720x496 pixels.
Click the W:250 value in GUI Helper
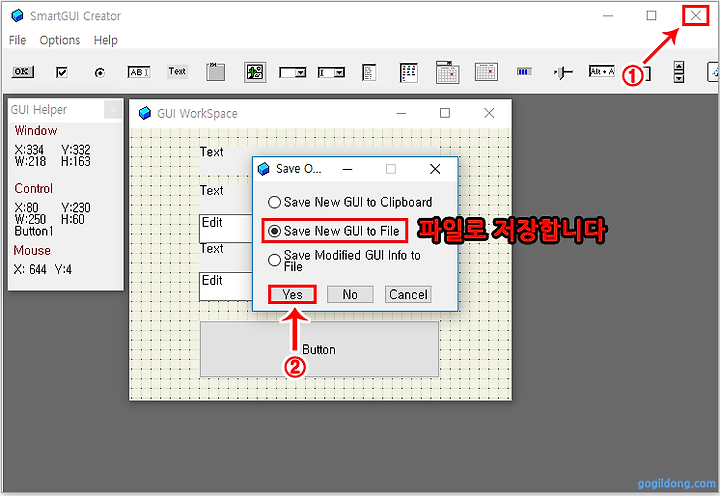30,219
